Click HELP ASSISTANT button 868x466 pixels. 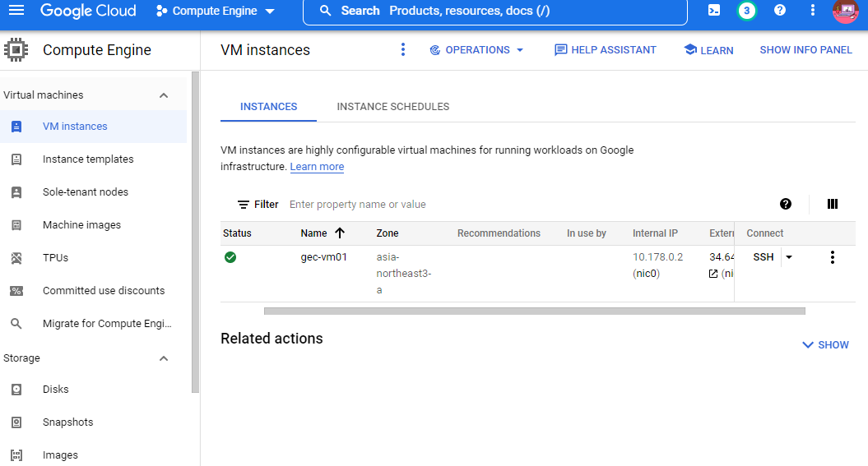point(605,50)
